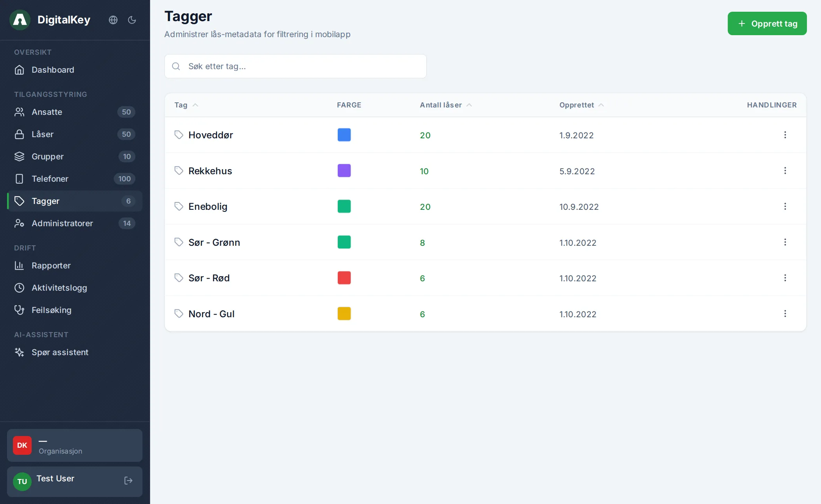The height and width of the screenshot is (504, 821).
Task: Sort by Opprettet column
Action: pyautogui.click(x=581, y=105)
